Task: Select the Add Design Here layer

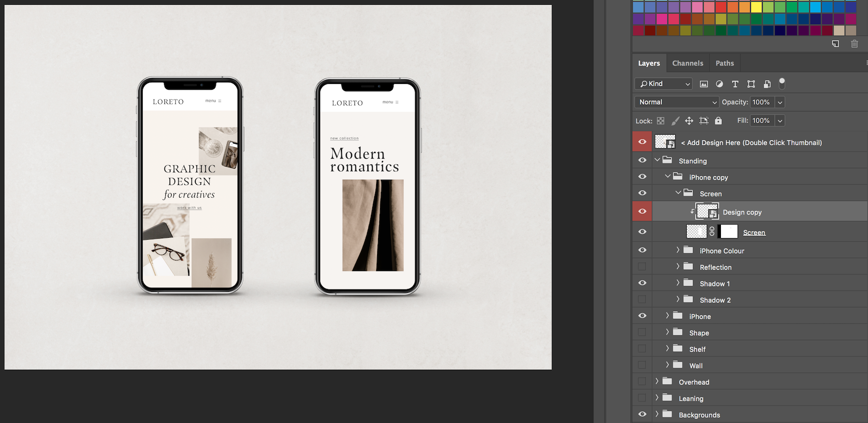Action: tap(754, 143)
